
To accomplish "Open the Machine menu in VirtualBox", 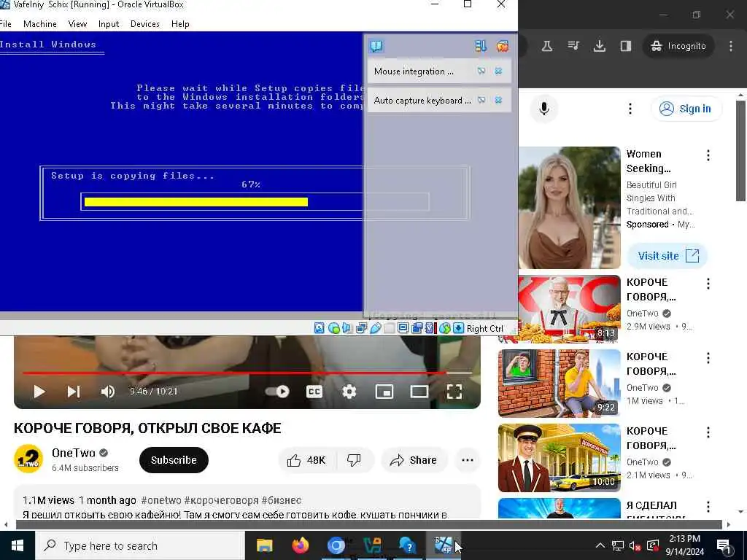I will (40, 24).
